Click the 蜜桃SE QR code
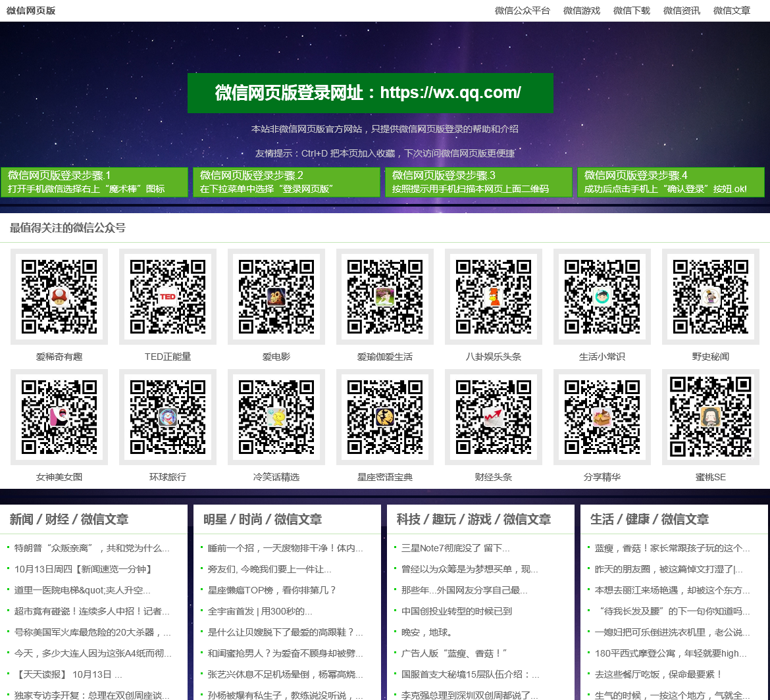Image resolution: width=770 pixels, height=700 pixels. [x=710, y=416]
